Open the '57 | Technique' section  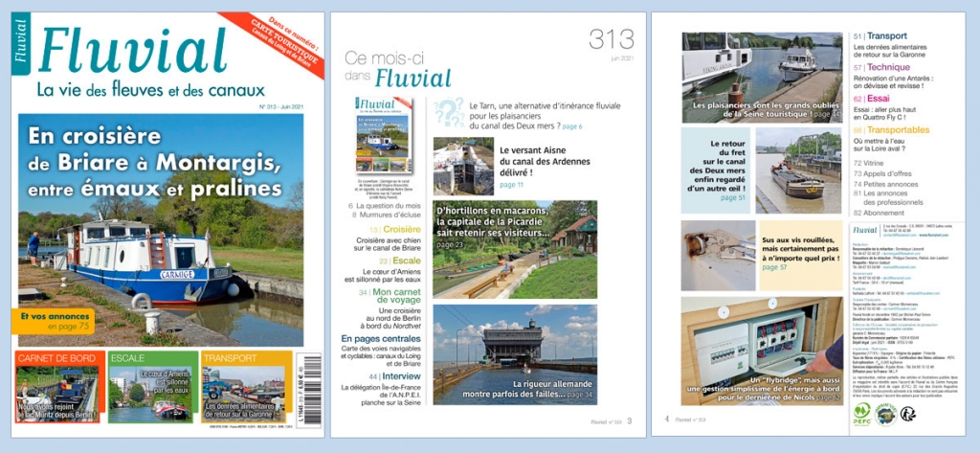(x=881, y=67)
